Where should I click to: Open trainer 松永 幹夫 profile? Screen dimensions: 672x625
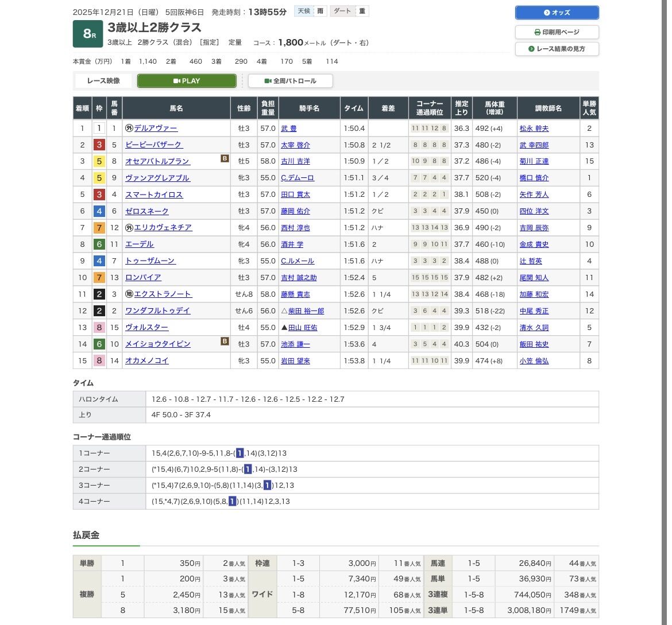(x=534, y=129)
